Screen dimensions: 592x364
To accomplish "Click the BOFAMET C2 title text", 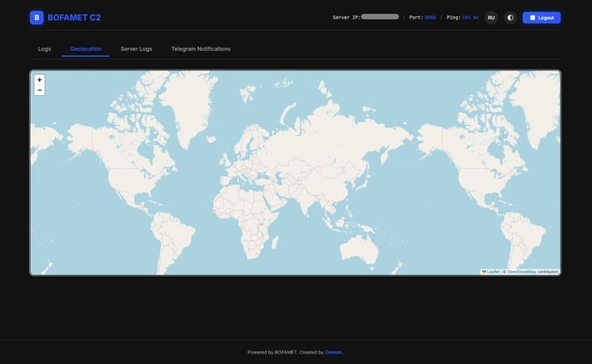I will (x=74, y=17).
